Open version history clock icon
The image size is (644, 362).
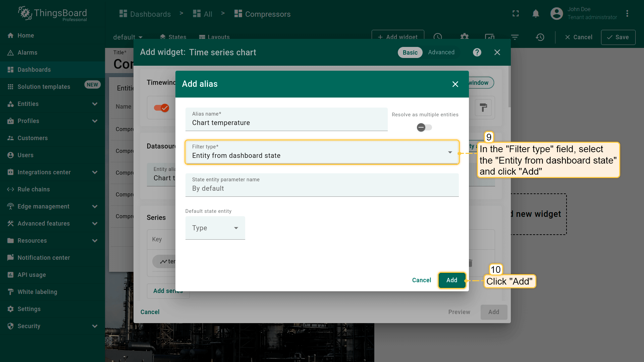coord(540,37)
